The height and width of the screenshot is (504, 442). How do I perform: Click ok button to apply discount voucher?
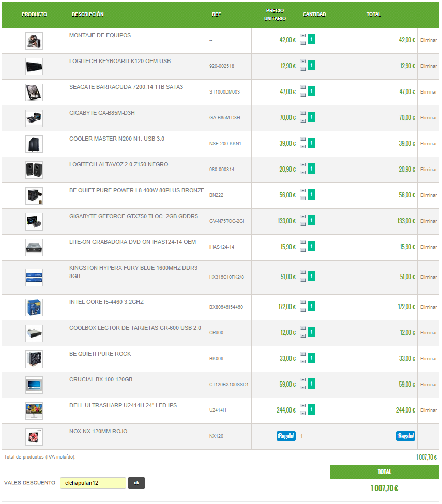pyautogui.click(x=136, y=483)
